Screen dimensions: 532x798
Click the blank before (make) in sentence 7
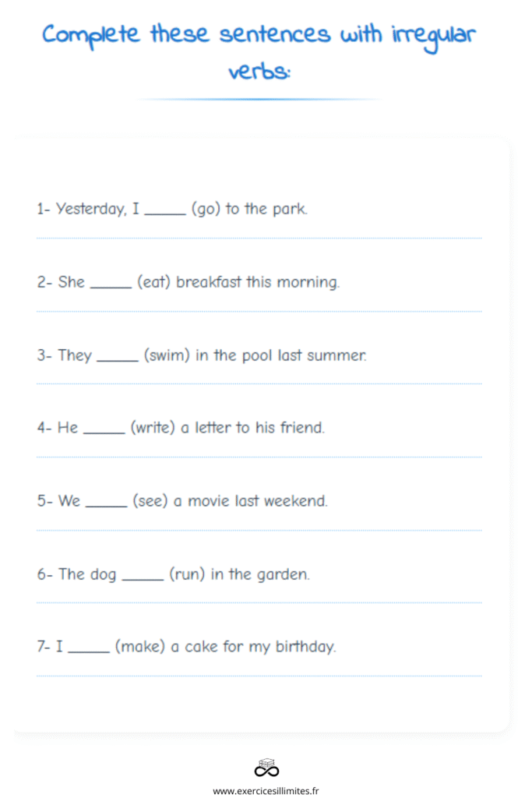(89, 651)
